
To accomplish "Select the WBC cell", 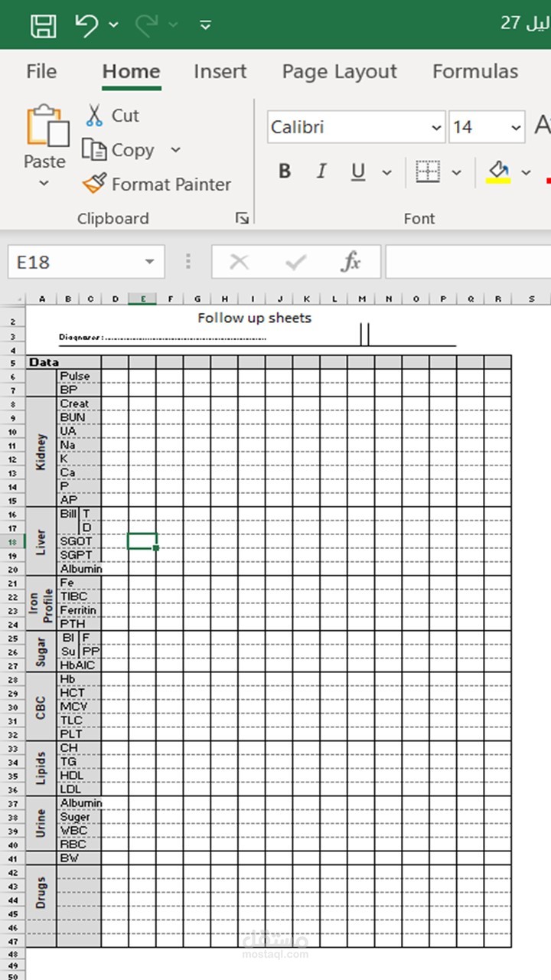I will point(79,831).
